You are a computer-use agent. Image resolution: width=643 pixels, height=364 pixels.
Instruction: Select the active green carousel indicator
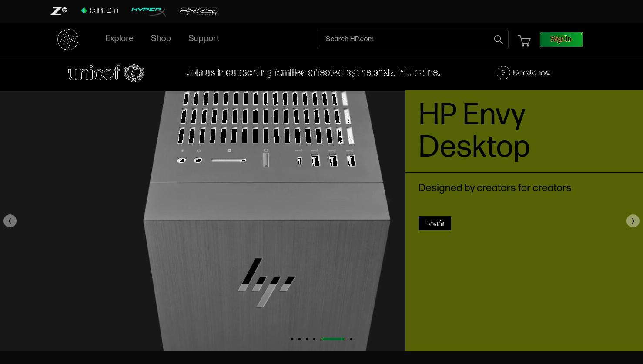[x=333, y=339]
